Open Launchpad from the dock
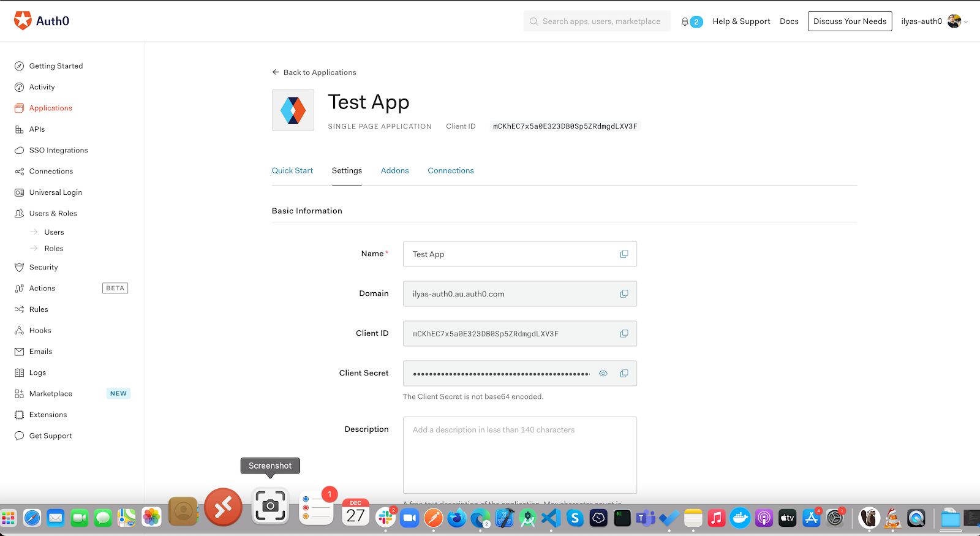This screenshot has height=536, width=980. point(9,518)
